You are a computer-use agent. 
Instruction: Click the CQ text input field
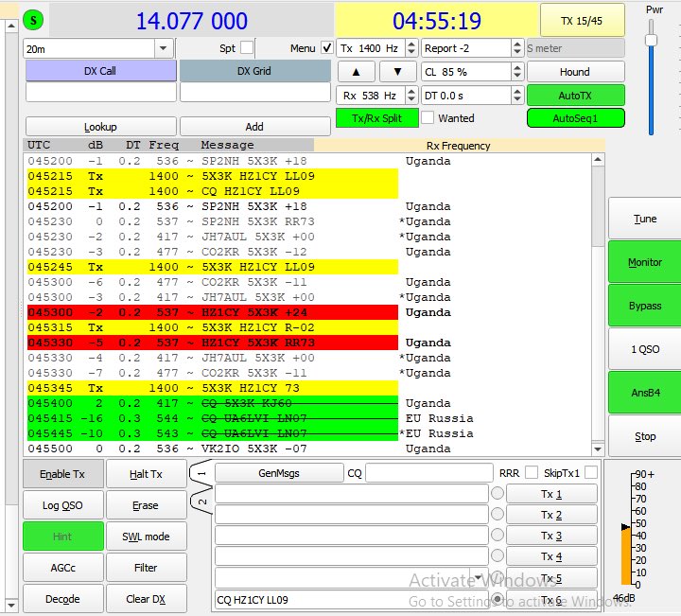(429, 472)
